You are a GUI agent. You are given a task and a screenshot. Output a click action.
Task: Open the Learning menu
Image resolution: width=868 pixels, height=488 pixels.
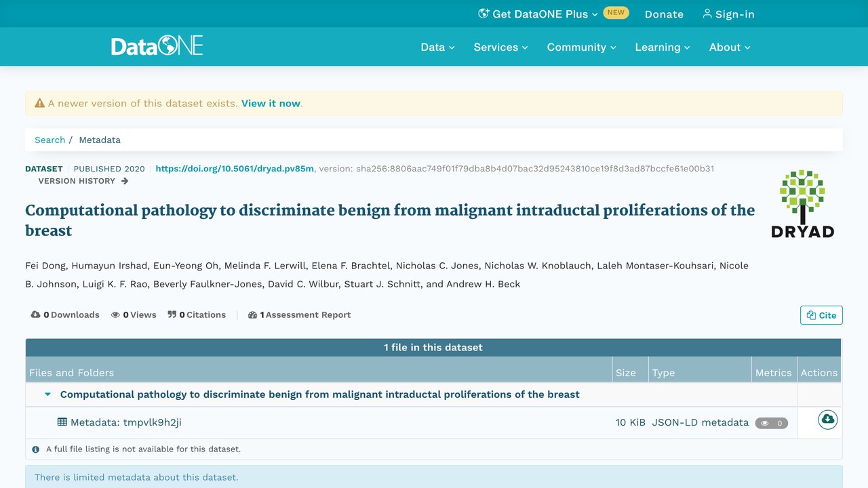click(x=663, y=47)
